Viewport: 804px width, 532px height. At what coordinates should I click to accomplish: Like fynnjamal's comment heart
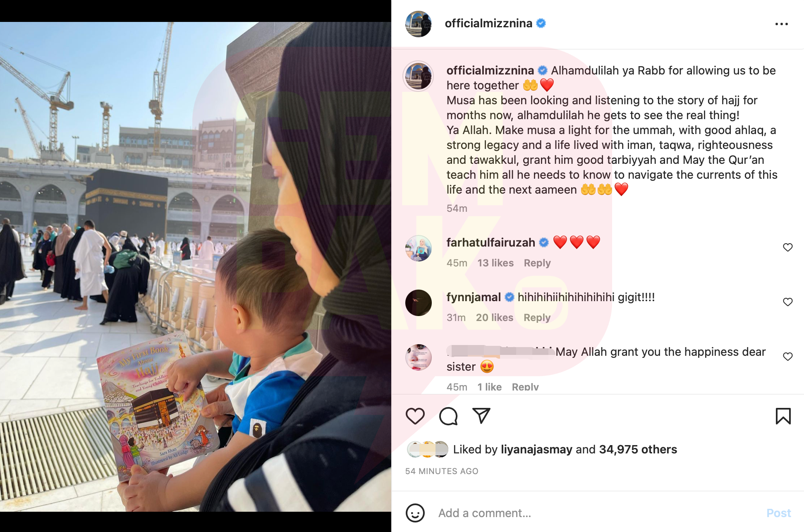click(788, 302)
